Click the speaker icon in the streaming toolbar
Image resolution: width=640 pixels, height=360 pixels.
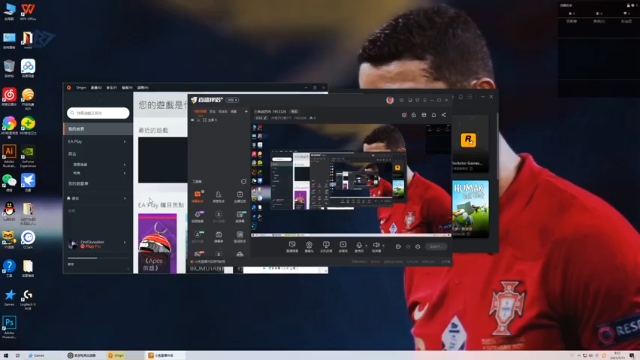pyautogui.click(x=376, y=246)
